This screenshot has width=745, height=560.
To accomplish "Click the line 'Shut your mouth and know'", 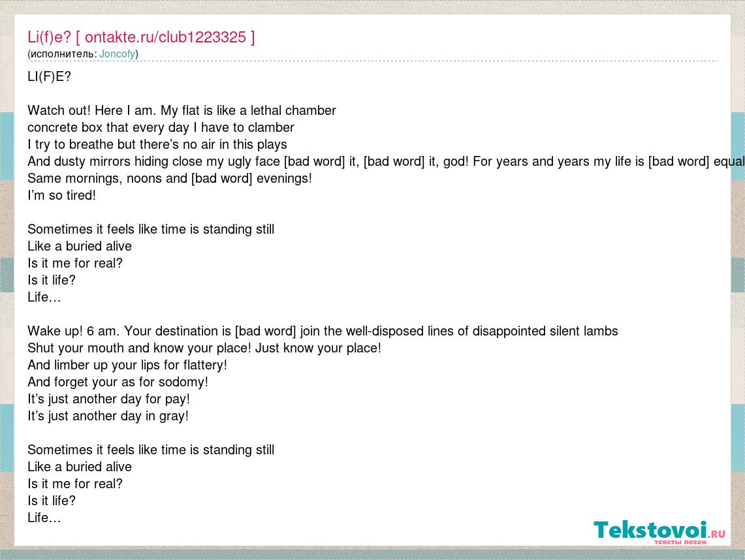I will (204, 348).
